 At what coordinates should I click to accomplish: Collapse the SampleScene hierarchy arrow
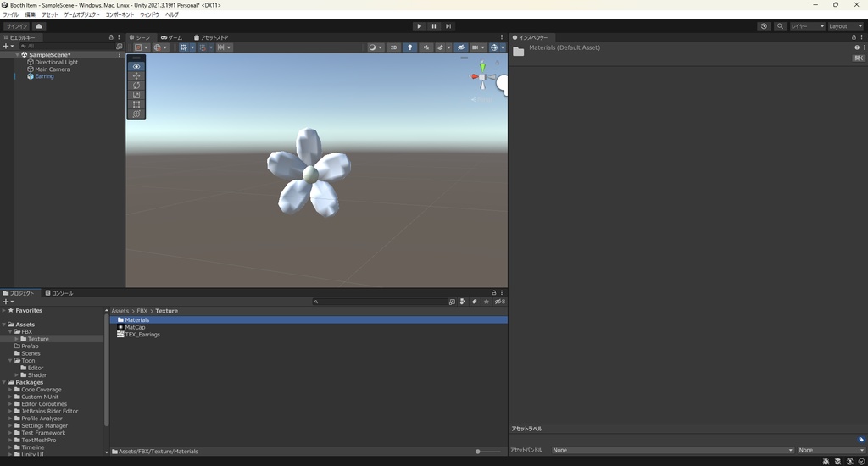[18, 55]
